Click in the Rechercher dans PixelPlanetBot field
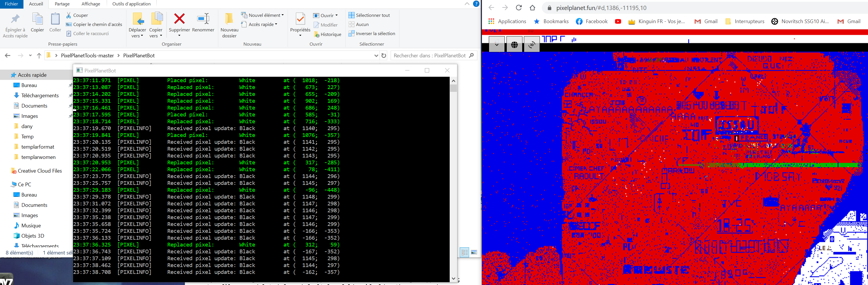Image resolution: width=868 pixels, height=285 pixels. [430, 56]
